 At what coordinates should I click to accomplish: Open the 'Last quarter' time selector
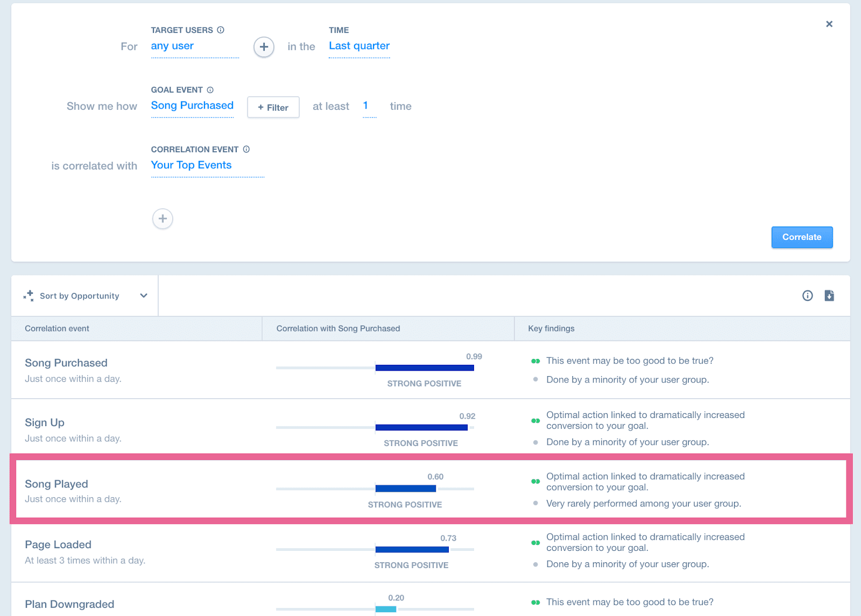click(x=359, y=46)
